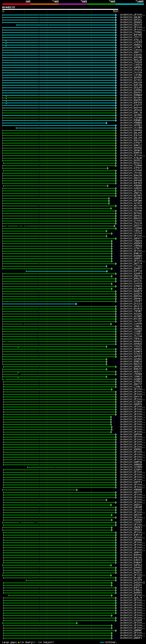The image size is (146, 644).
Task: Select the UniRef100_A5AEK2 label
Action: [x=131, y=45]
